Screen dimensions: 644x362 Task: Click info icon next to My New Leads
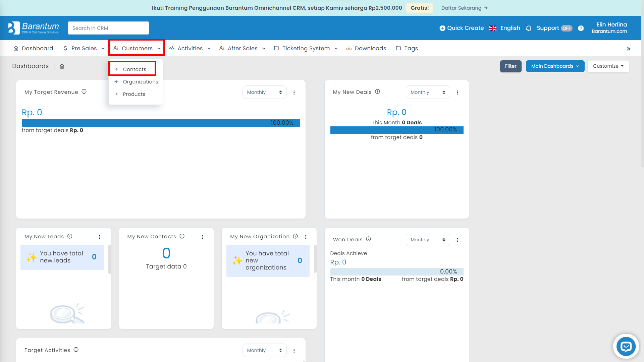click(70, 236)
